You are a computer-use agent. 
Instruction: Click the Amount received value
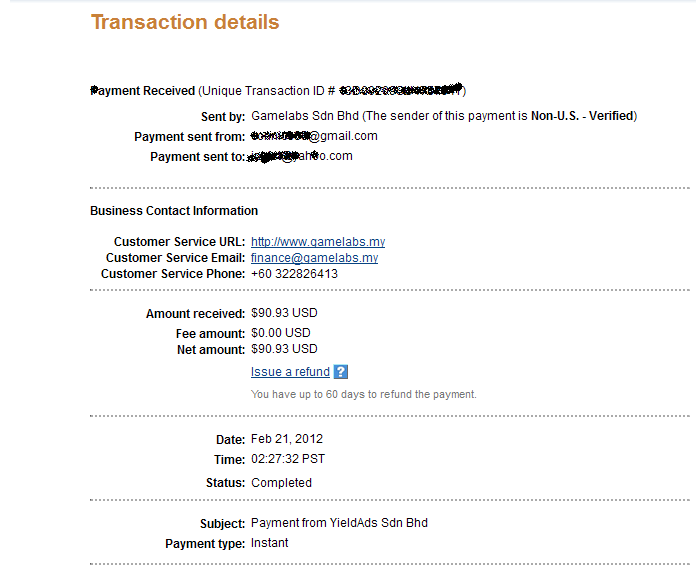tap(284, 313)
